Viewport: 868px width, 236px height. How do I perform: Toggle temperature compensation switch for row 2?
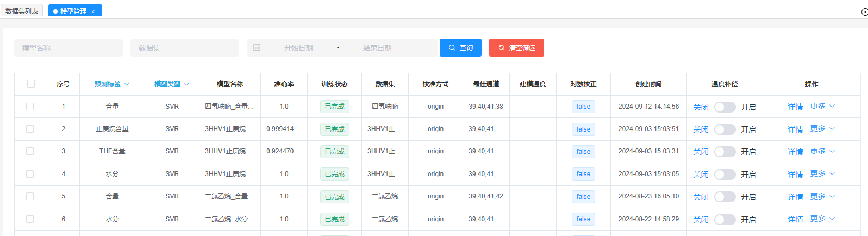(x=725, y=129)
